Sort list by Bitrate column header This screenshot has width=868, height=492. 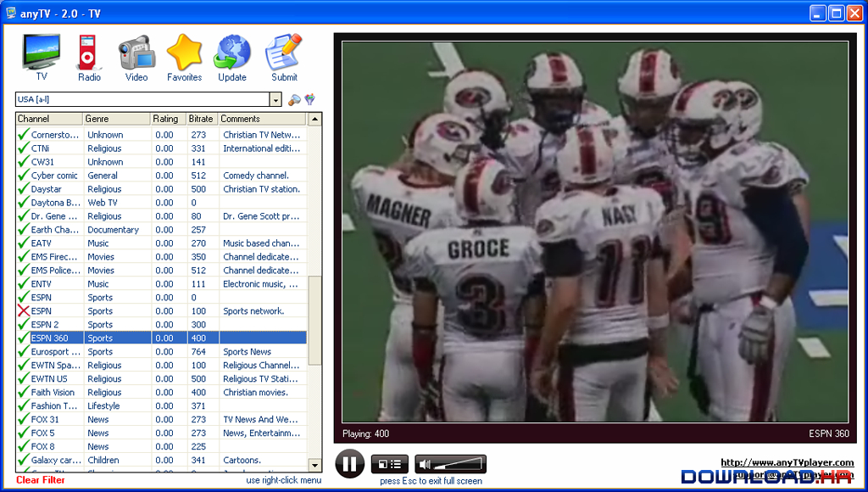[x=202, y=119]
